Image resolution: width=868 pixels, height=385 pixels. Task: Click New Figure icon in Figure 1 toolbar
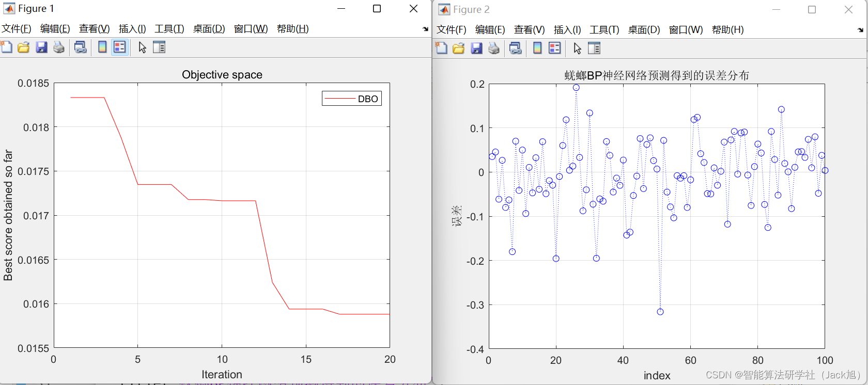click(7, 47)
